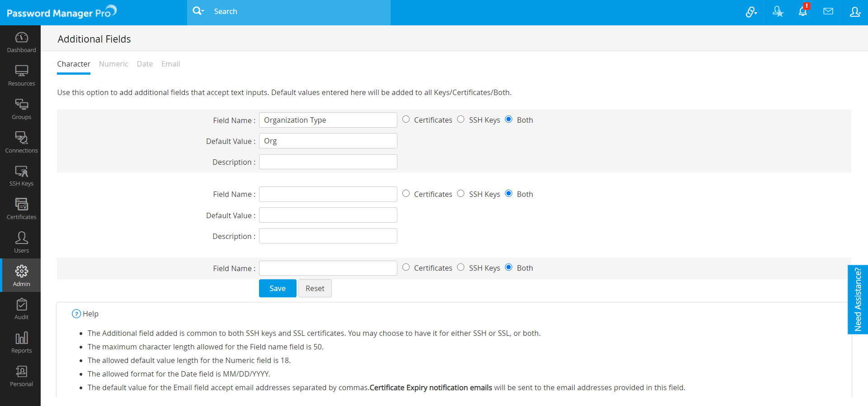Switch to the Numeric tab
The width and height of the screenshot is (868, 406).
point(113,64)
